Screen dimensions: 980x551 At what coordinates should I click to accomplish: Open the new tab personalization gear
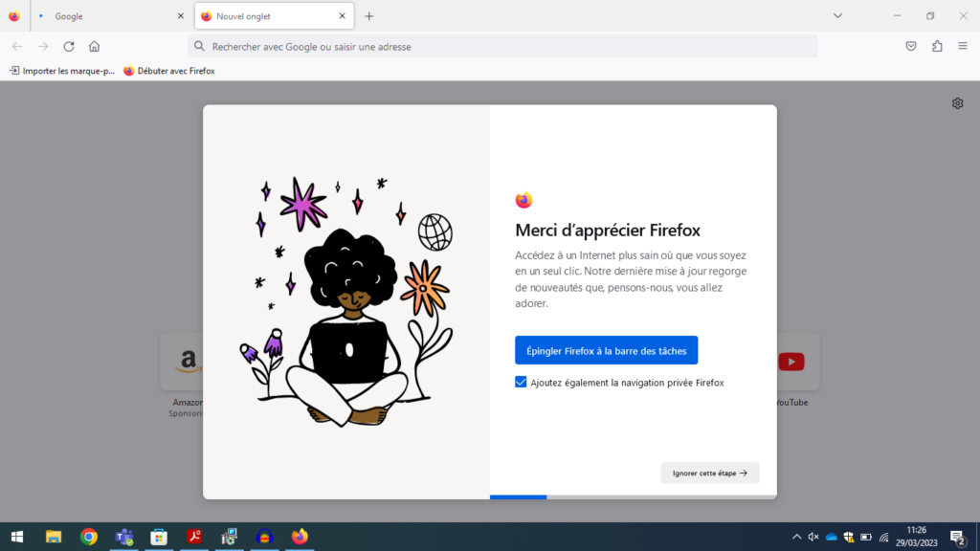[957, 103]
